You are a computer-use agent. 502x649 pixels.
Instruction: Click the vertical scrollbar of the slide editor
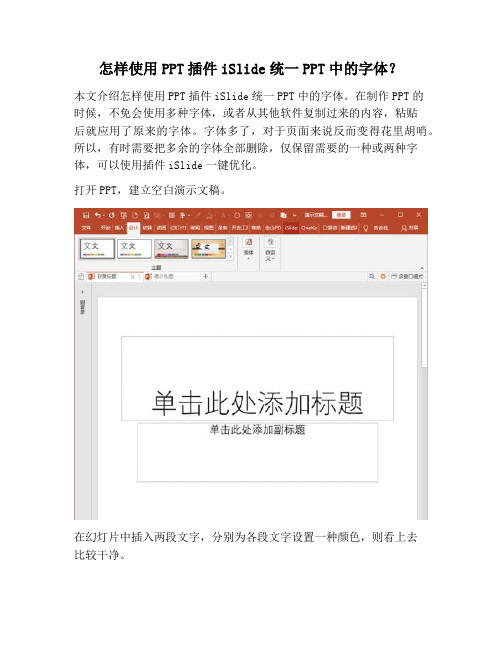[424, 327]
